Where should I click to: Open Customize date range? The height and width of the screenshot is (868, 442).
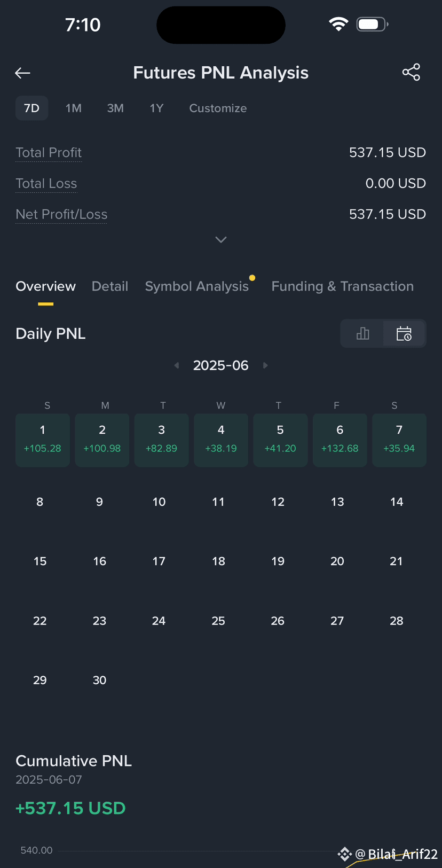click(218, 108)
